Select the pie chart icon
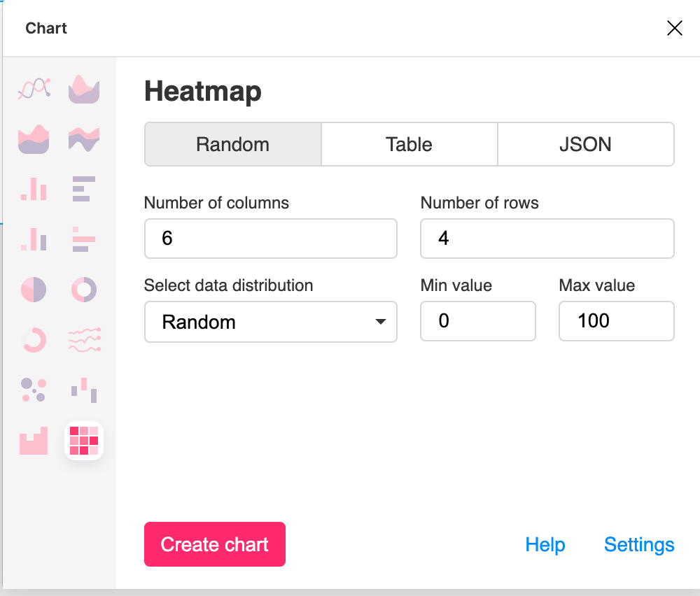 34,290
